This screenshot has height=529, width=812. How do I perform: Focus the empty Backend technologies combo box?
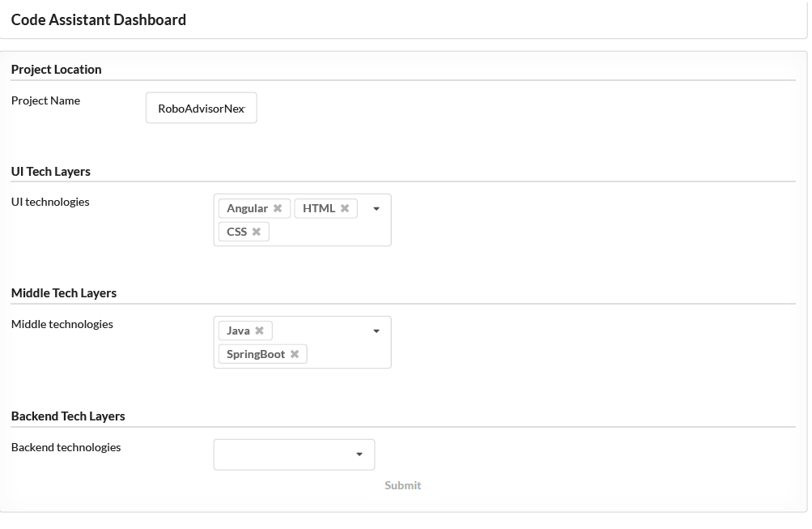tap(294, 455)
